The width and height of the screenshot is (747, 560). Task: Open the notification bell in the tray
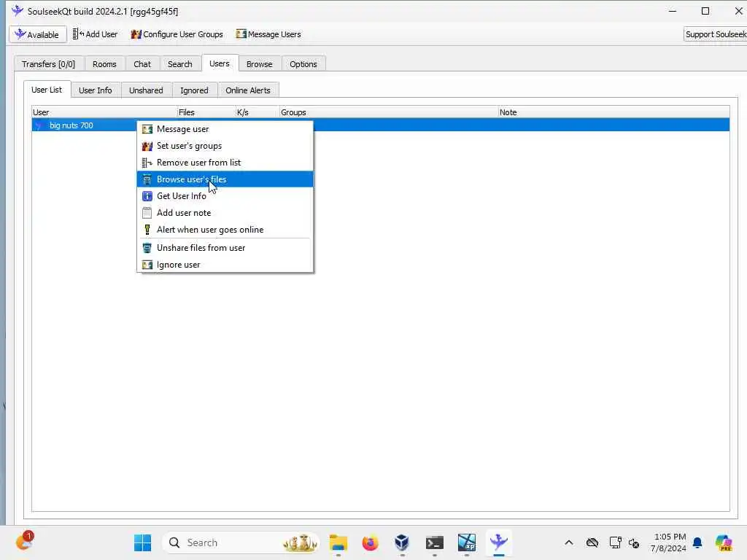pos(697,542)
